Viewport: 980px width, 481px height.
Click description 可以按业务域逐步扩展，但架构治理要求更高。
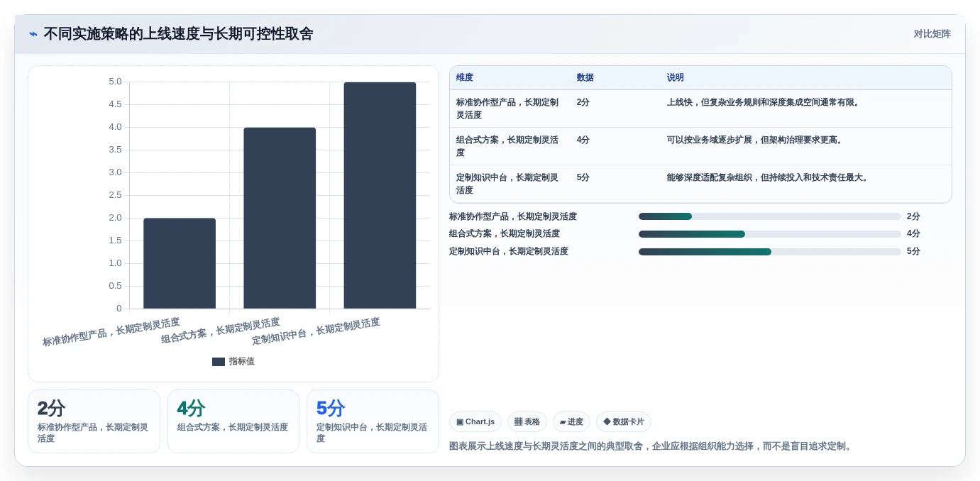pyautogui.click(x=756, y=140)
